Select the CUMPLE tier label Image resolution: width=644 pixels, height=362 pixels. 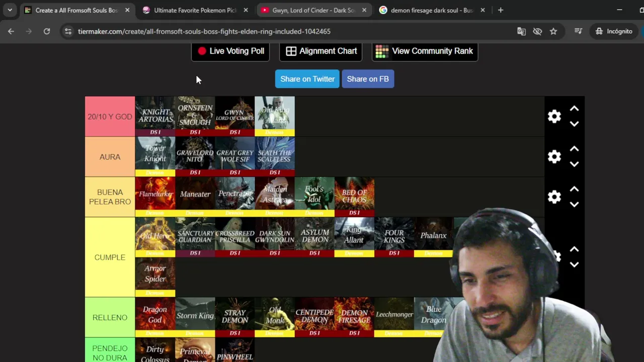click(x=110, y=257)
